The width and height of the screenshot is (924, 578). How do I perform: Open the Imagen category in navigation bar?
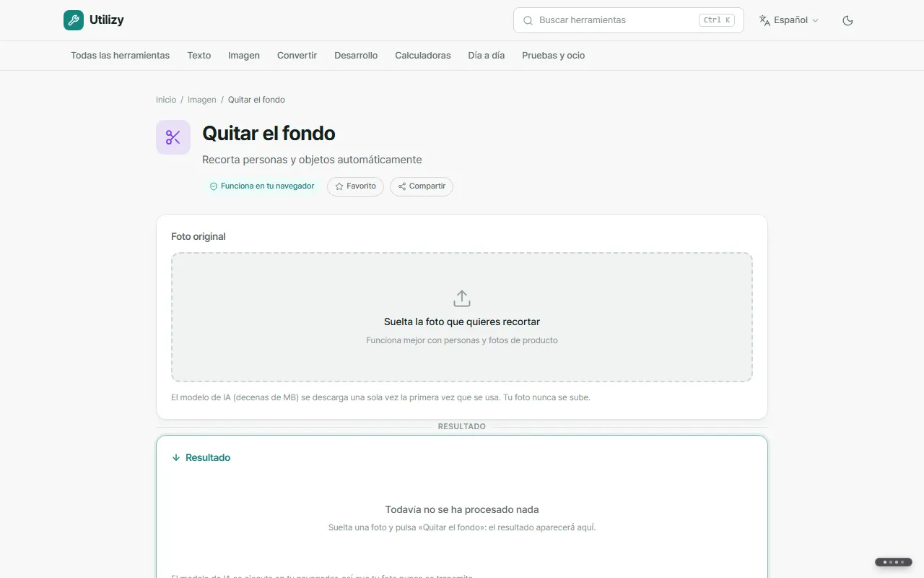point(244,56)
